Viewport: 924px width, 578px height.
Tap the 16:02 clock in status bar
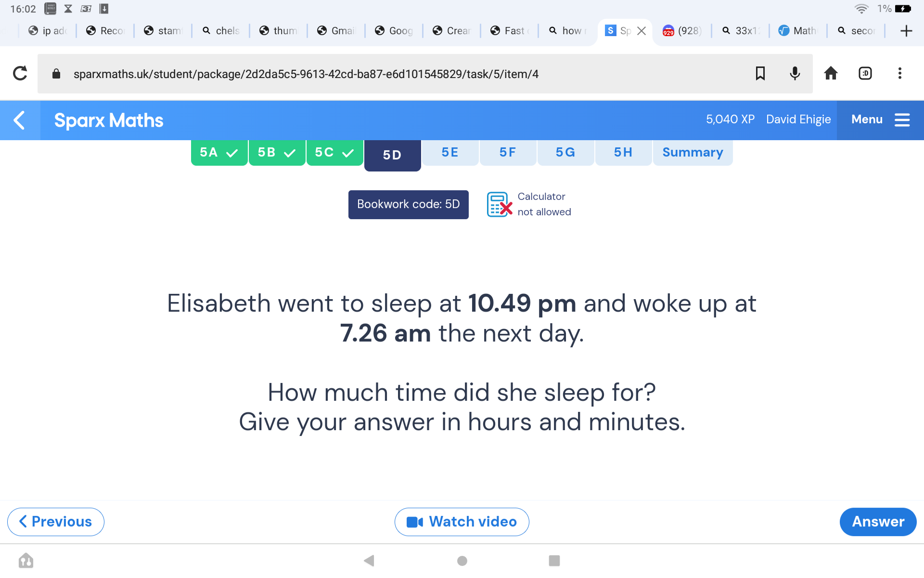pyautogui.click(x=23, y=9)
